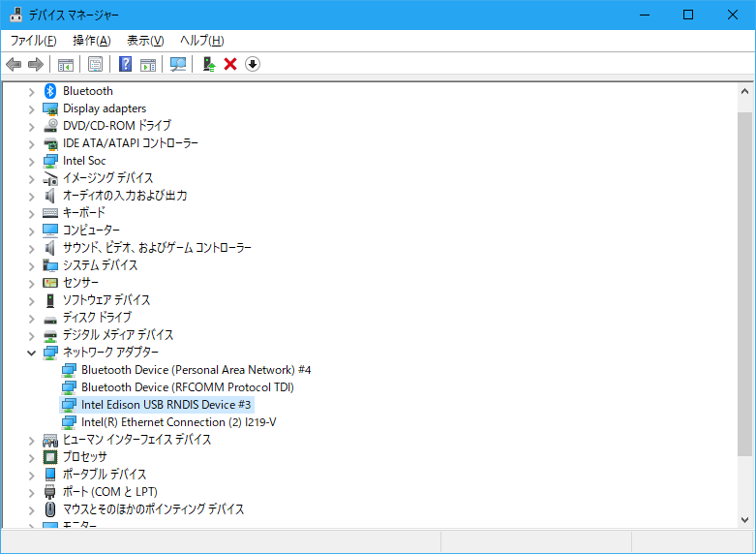This screenshot has height=554, width=756.
Task: Open the 操作(A) menu
Action: coord(91,40)
